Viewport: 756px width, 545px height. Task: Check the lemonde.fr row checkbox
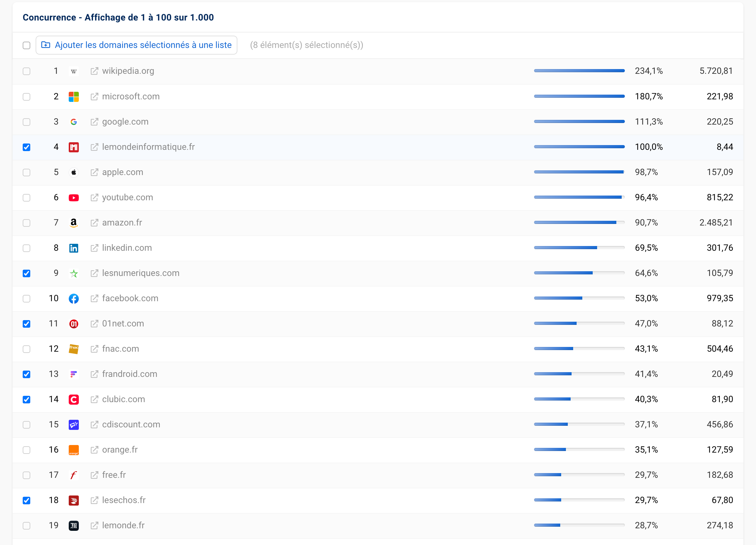(x=27, y=526)
